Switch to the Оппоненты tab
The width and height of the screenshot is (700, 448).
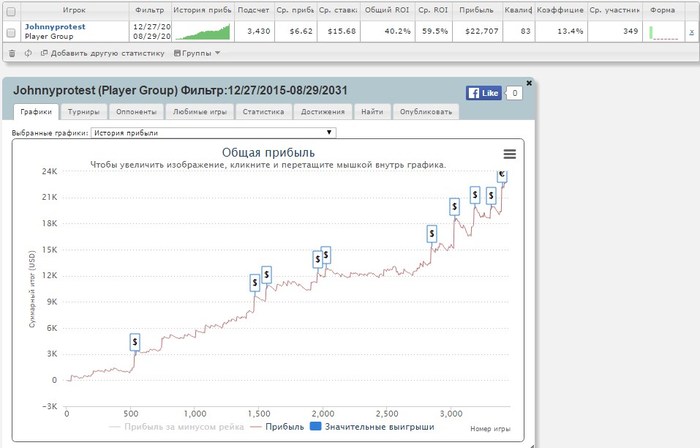136,112
